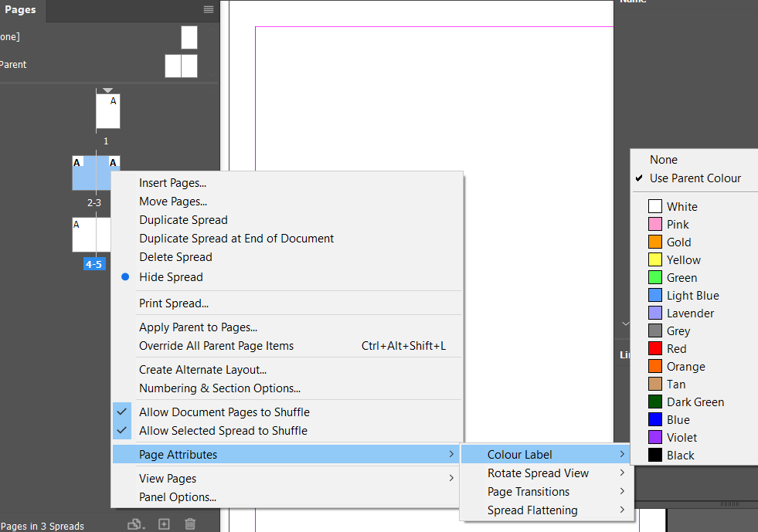Add a new page with the plus icon
758x532 pixels.
163,524
